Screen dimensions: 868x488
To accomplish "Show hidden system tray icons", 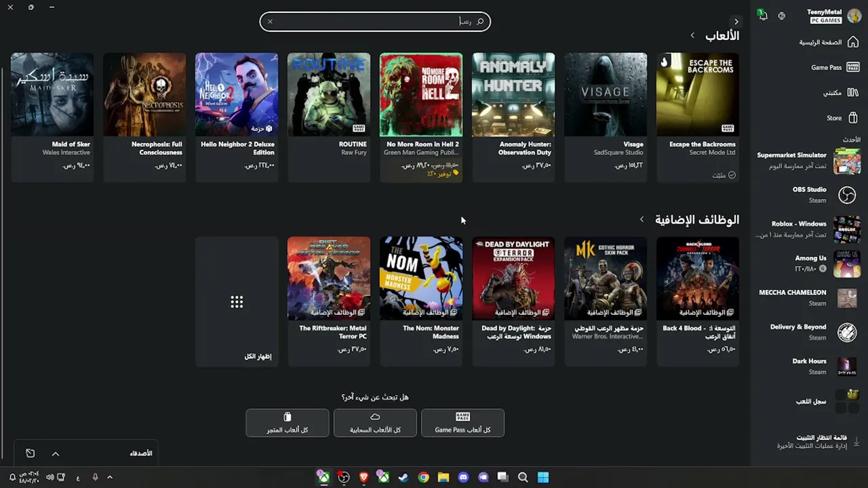I will pyautogui.click(x=110, y=477).
